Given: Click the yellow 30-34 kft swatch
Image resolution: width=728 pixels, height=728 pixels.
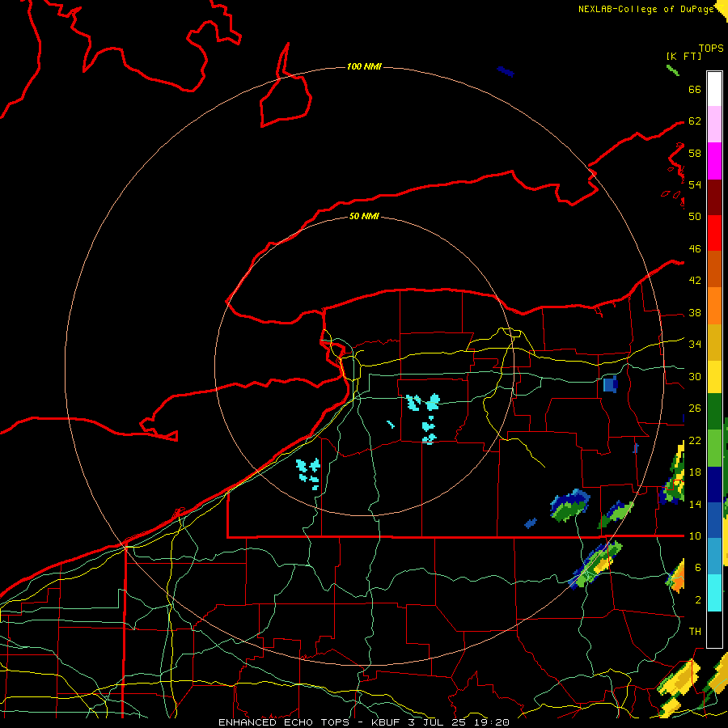Looking at the screenshot, I should coord(714,377).
